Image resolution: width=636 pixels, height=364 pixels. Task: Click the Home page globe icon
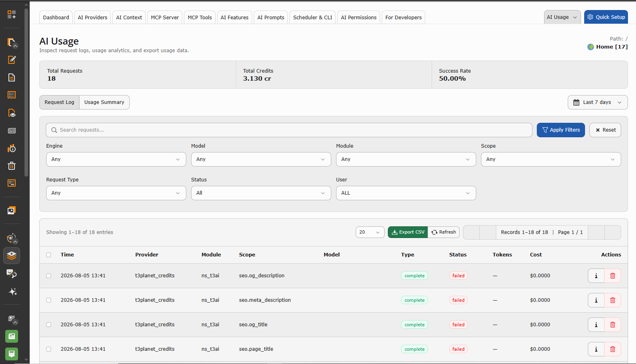click(x=591, y=47)
